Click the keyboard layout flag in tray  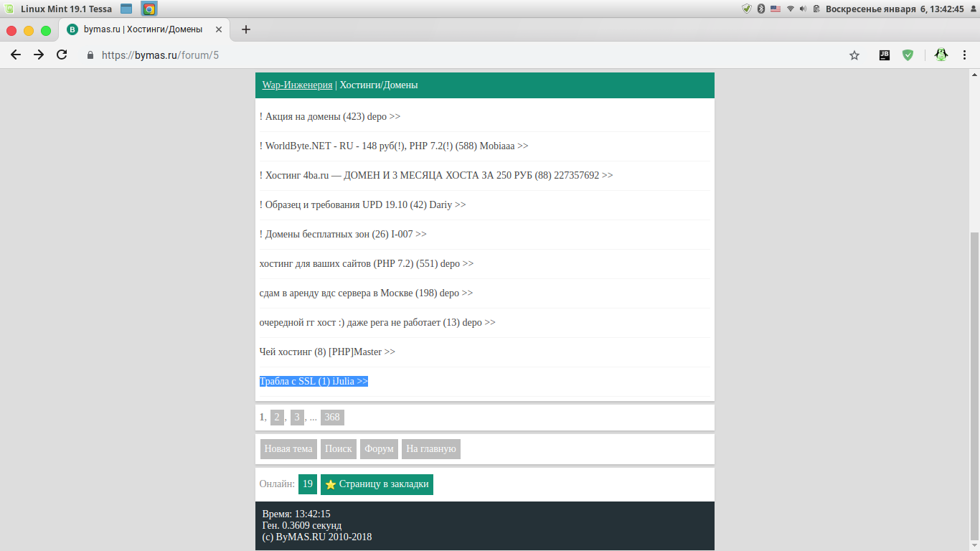(x=776, y=9)
